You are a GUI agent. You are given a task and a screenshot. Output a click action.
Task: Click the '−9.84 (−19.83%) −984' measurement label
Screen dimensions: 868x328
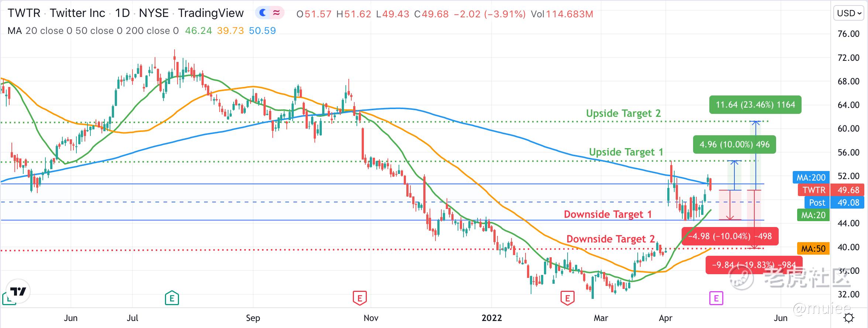(754, 265)
